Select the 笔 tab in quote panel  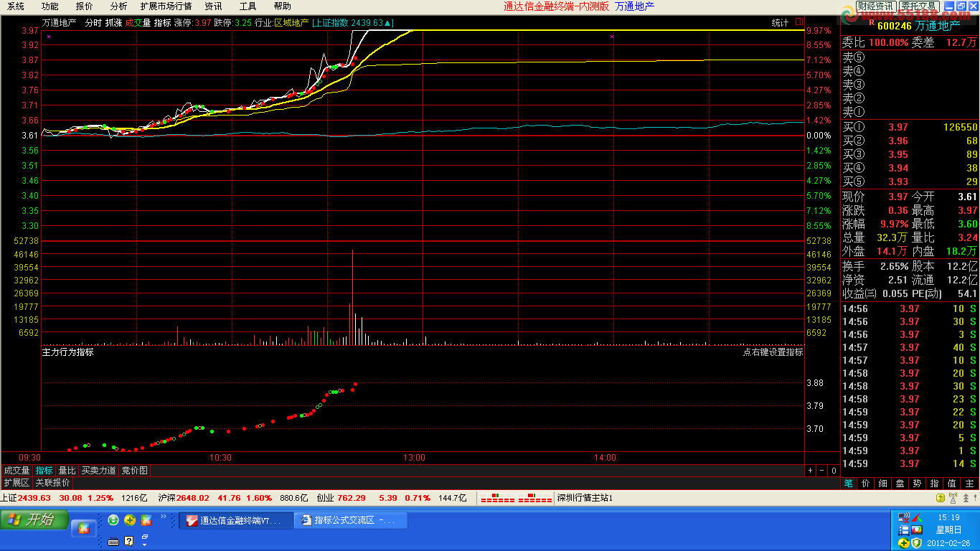click(x=849, y=484)
